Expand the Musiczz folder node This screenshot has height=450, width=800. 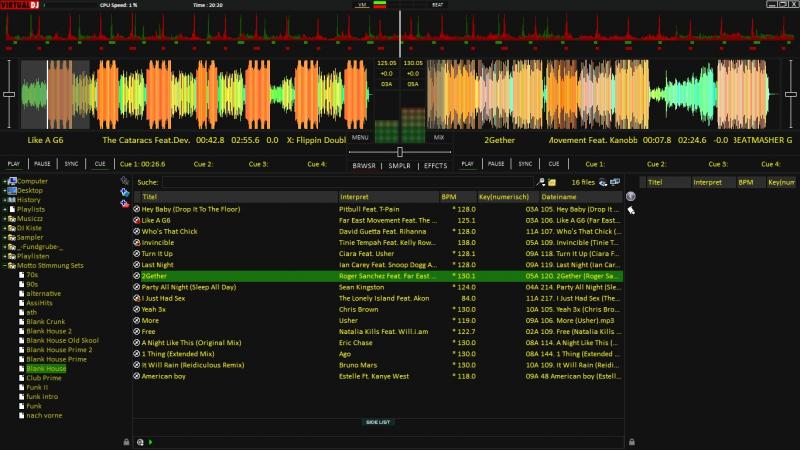5,219
